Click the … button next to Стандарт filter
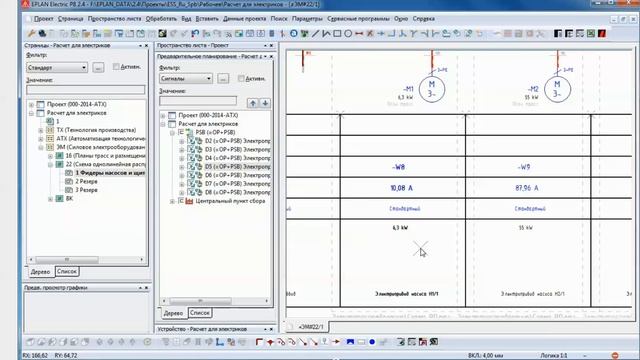Image resolution: width=640 pixels, height=360 pixels. (98, 67)
